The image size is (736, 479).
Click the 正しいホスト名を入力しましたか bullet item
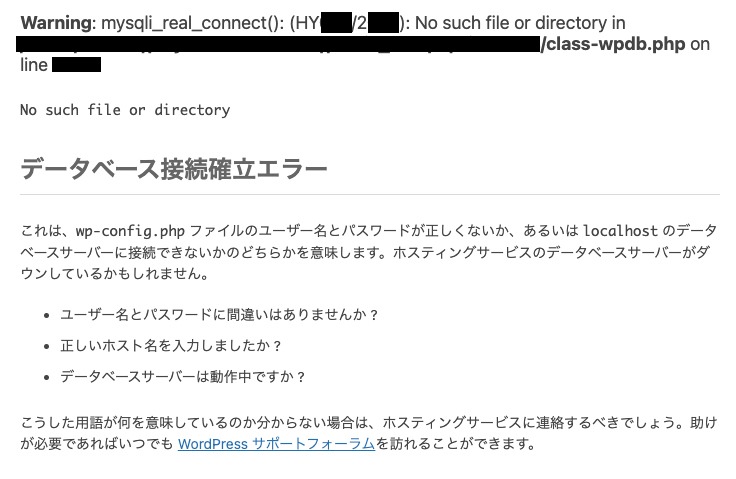[172, 345]
